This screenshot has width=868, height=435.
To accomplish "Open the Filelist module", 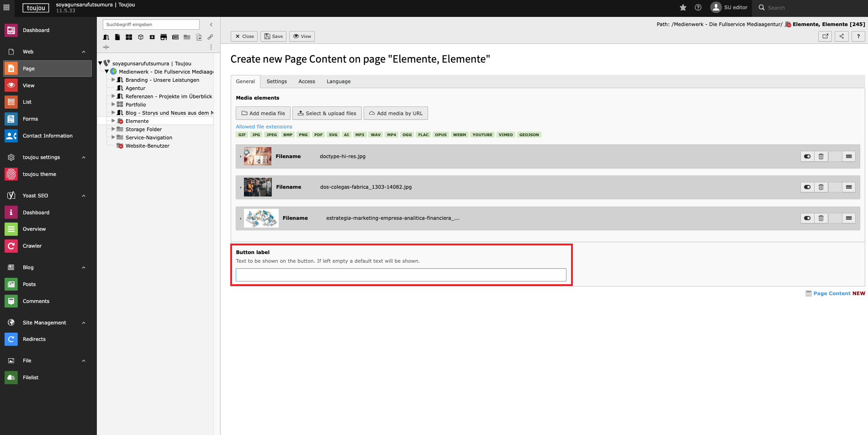I will click(x=31, y=377).
